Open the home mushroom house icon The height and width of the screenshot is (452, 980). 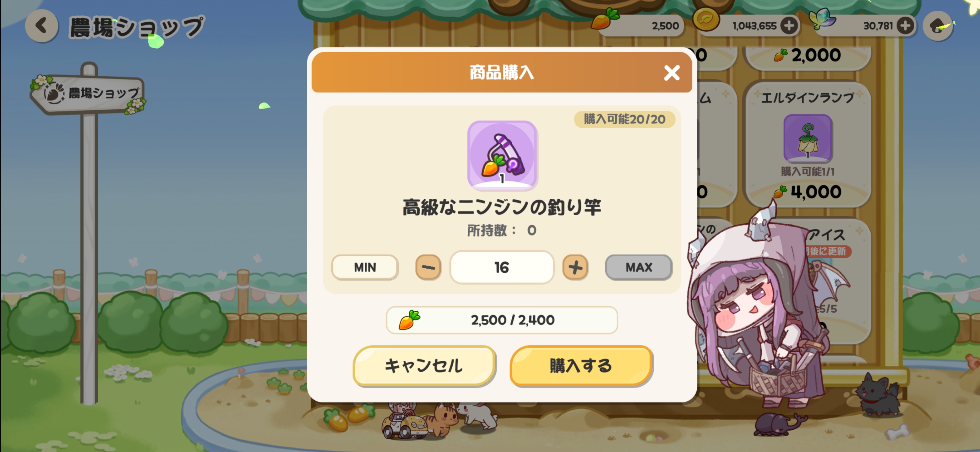point(939,25)
